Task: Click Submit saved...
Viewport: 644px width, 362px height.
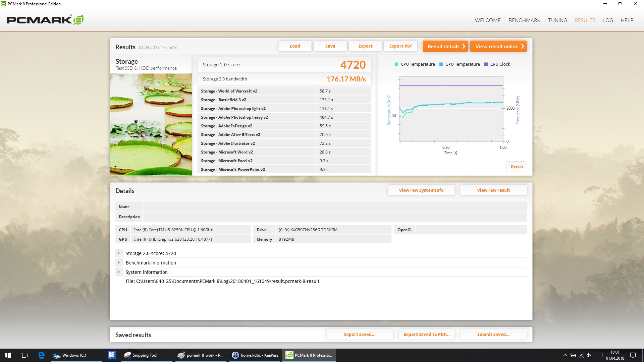Action: (493, 334)
